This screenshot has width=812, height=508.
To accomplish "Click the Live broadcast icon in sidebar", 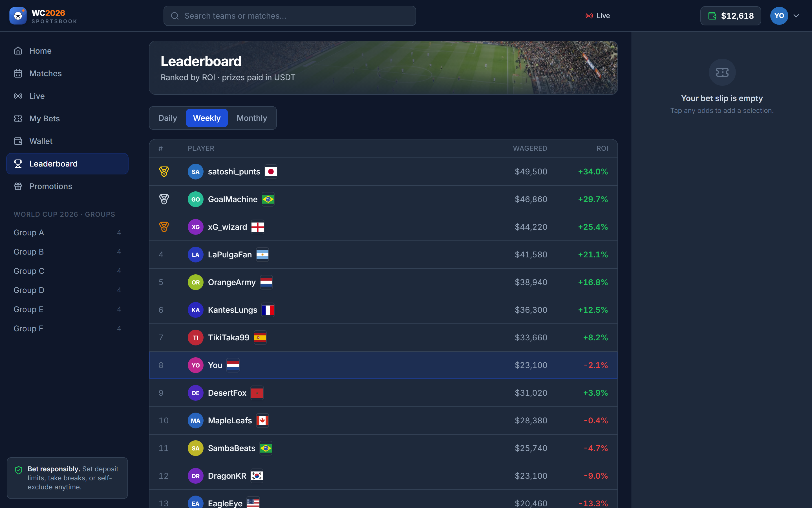I will [18, 96].
